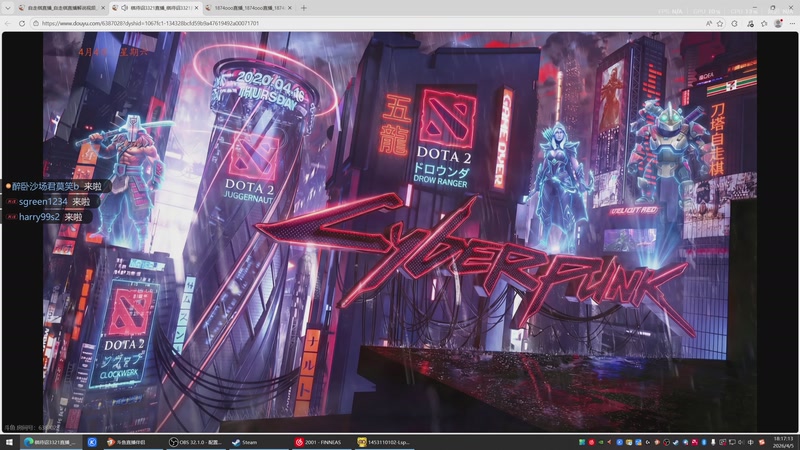Refresh the current page

click(22, 23)
